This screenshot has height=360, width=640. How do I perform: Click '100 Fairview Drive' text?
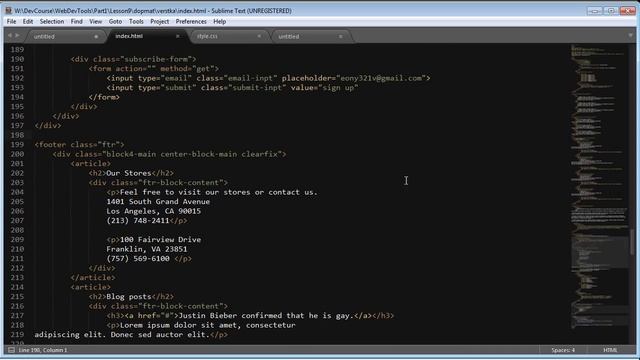click(160, 240)
